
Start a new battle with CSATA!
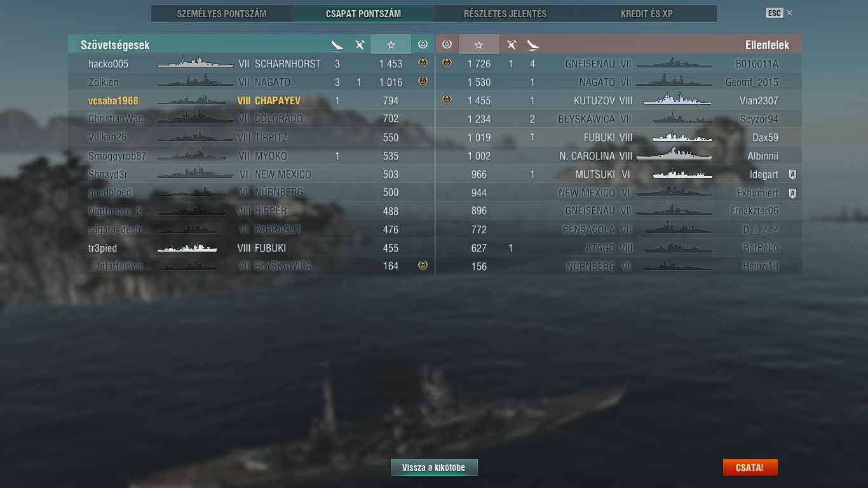[750, 468]
